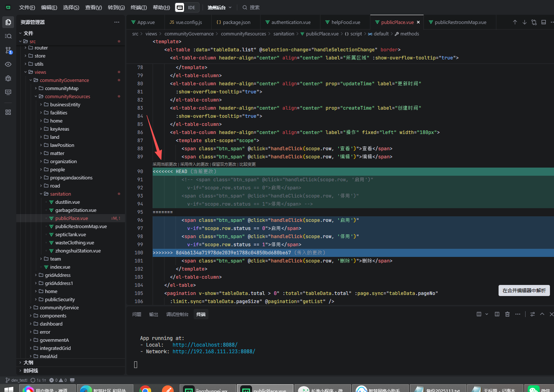Open the source control panel with badge

[x=8, y=50]
